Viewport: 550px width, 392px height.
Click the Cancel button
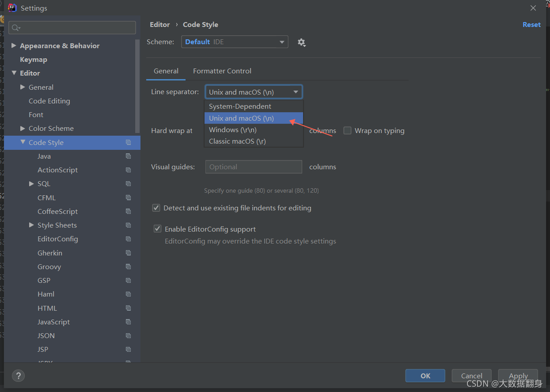click(472, 376)
